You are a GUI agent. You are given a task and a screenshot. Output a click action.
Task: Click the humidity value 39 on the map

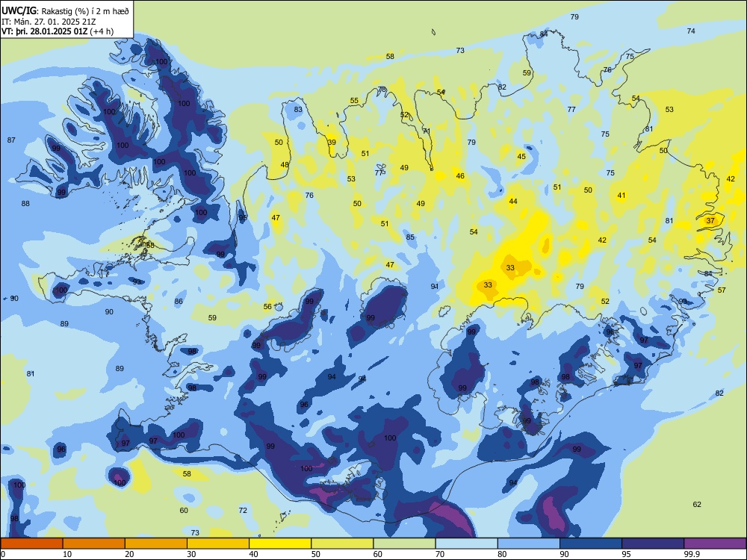point(332,142)
